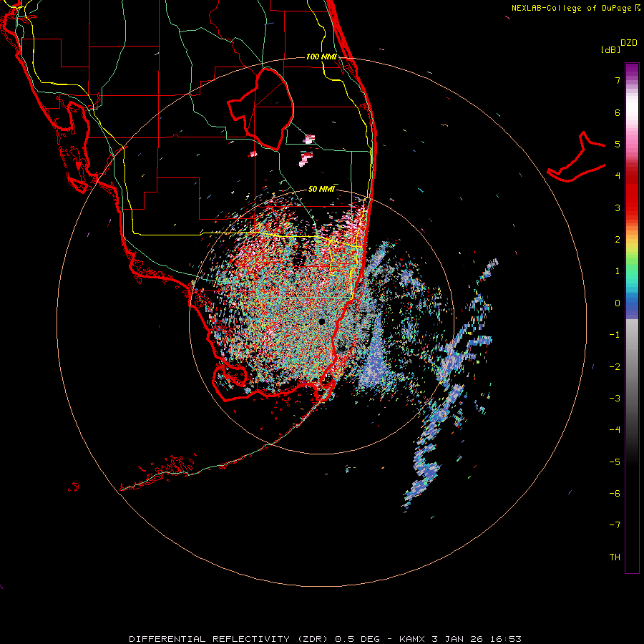644x644 pixels.
Task: Click the -4 value on color scale
Action: pos(615,430)
